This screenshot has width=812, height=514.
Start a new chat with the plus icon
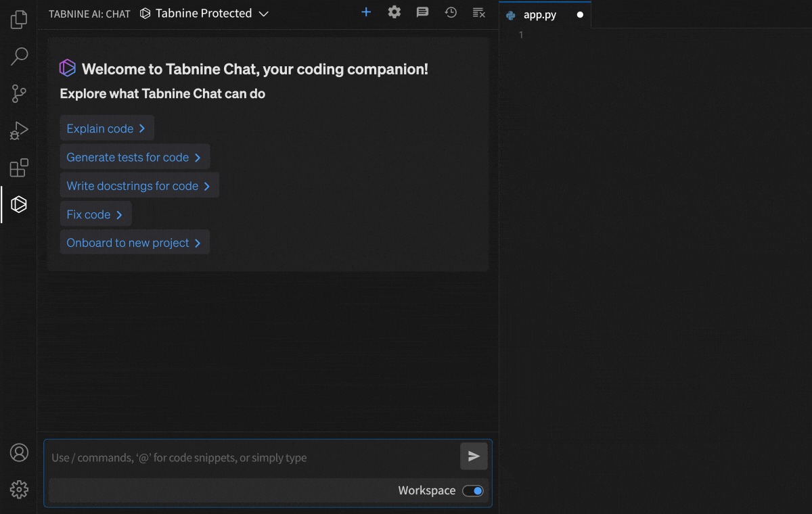point(366,12)
